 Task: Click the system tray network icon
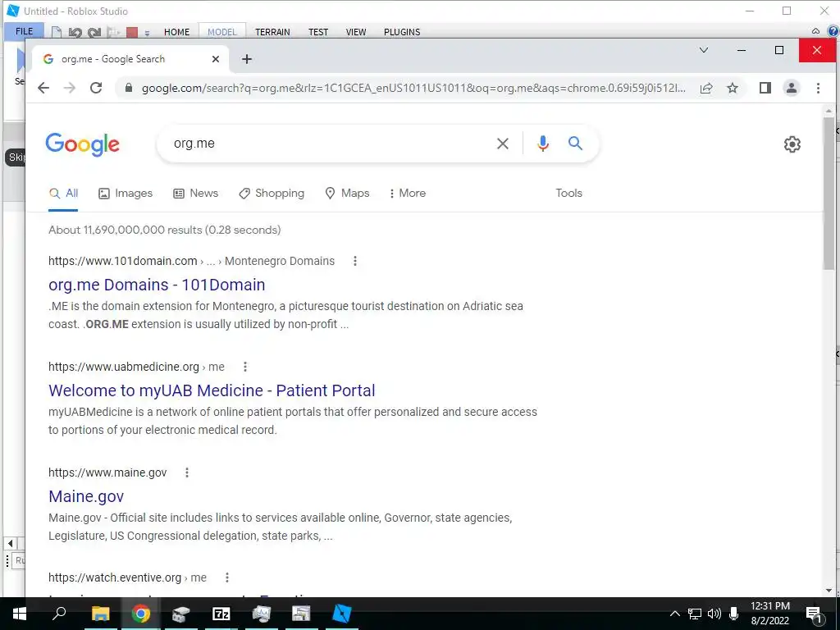pos(694,614)
